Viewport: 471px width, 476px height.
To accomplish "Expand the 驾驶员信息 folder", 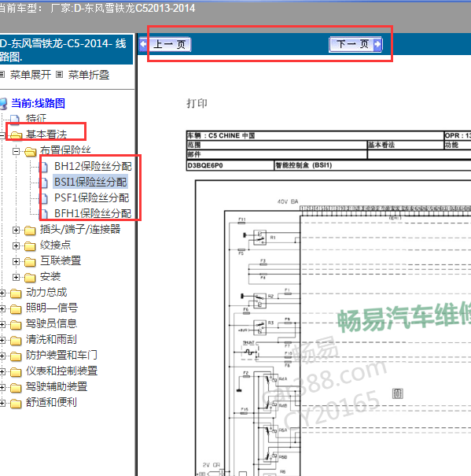I will pyautogui.click(x=2, y=325).
